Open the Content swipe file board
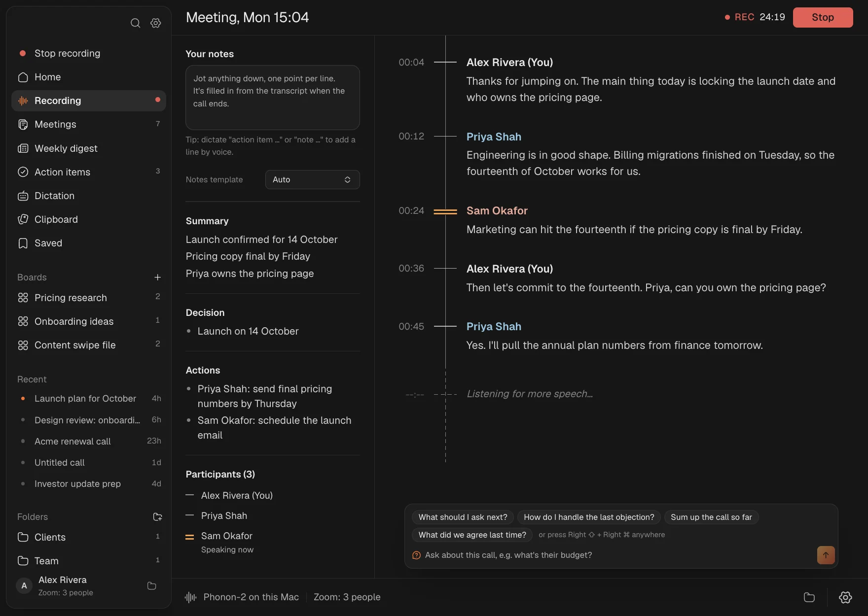The width and height of the screenshot is (868, 616). (x=89, y=345)
